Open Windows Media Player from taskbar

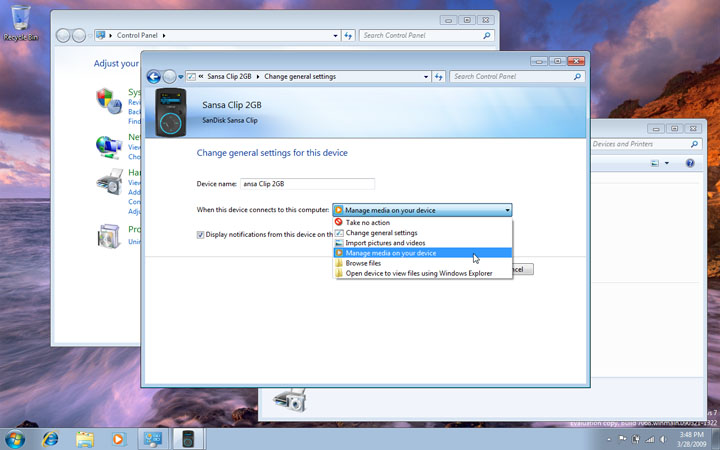point(119,438)
